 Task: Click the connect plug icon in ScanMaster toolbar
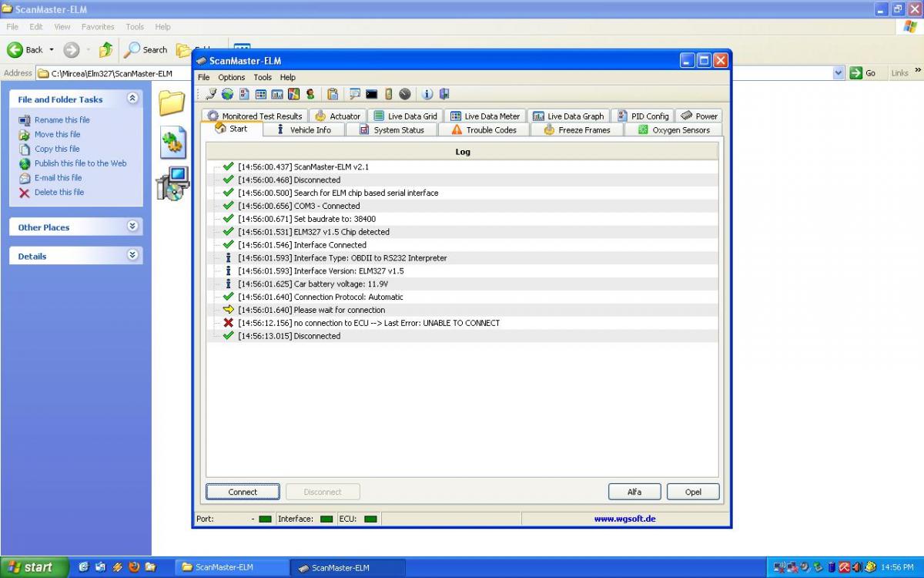coord(211,95)
